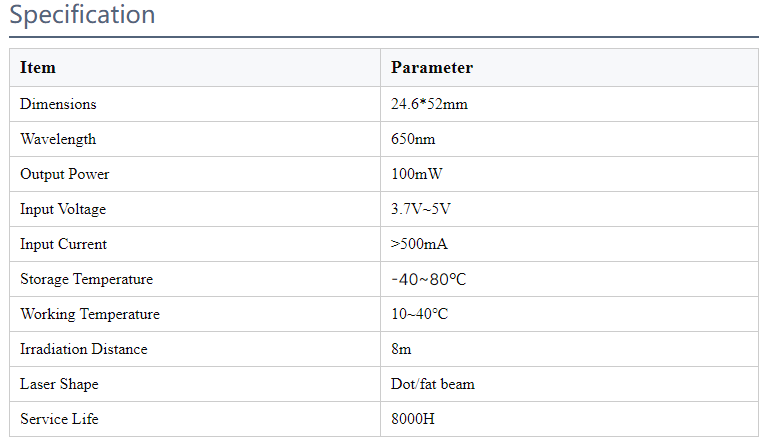The height and width of the screenshot is (445, 774).
Task: Click the 650nm wavelength value
Action: pyautogui.click(x=413, y=139)
